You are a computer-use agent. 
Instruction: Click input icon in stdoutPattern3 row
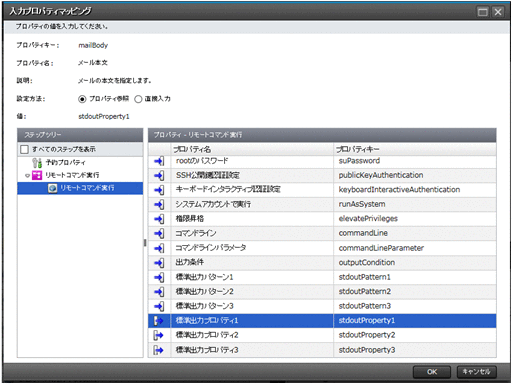159,306
